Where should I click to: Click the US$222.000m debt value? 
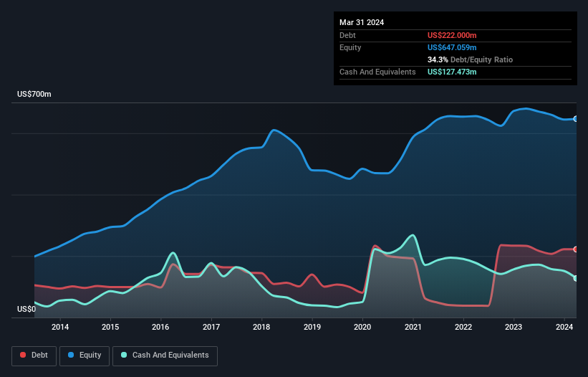pos(452,35)
